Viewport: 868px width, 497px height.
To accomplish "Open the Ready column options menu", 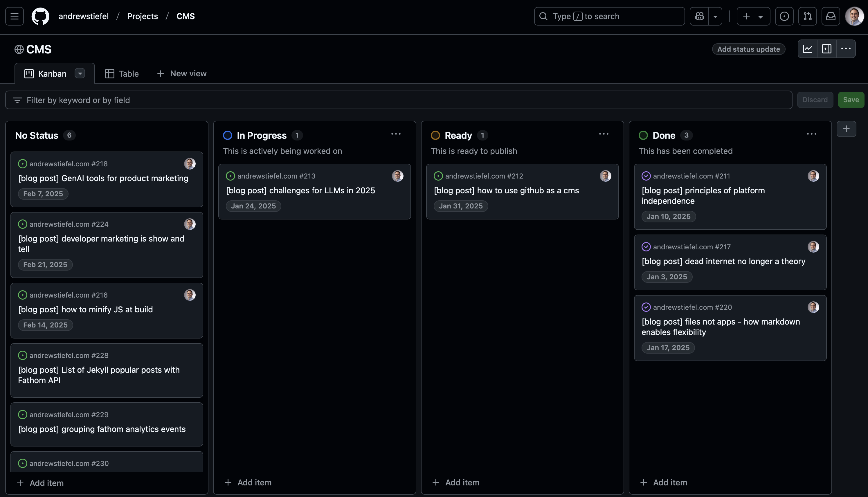I will (x=604, y=134).
